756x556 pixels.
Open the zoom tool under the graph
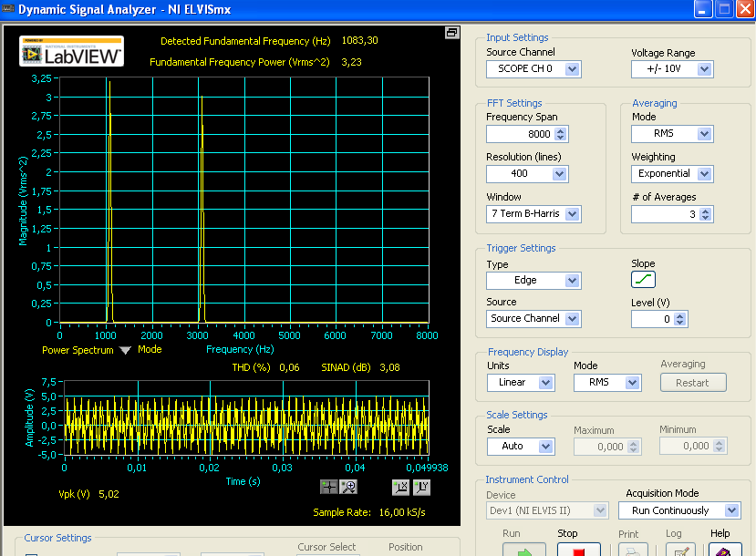coord(348,487)
